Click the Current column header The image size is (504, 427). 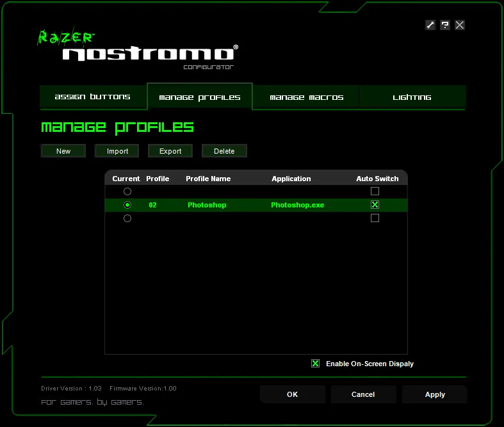coord(126,179)
